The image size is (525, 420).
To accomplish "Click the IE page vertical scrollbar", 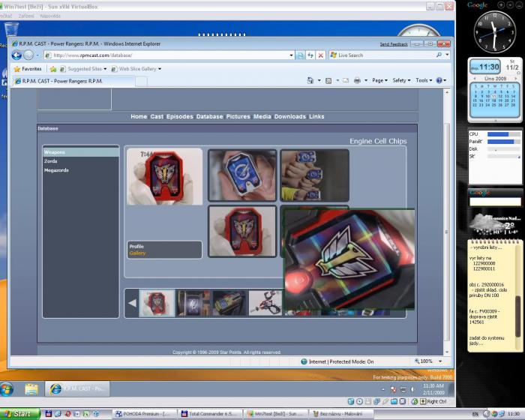I will [447, 232].
